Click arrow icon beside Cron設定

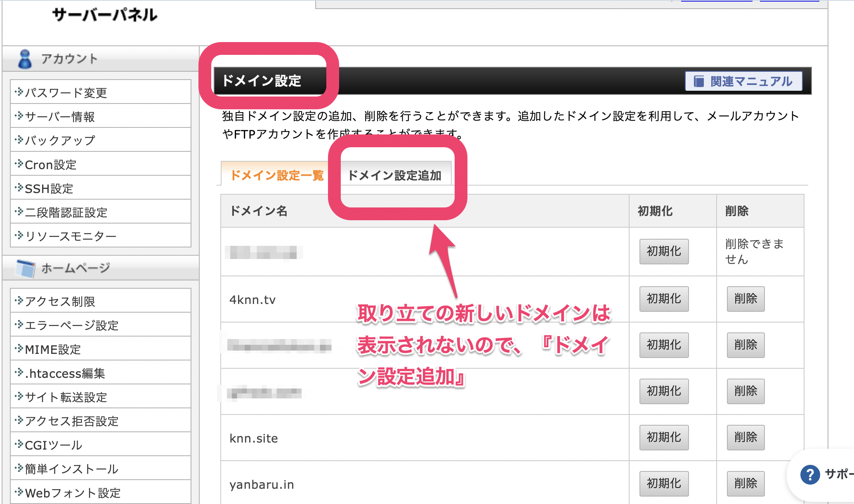click(19, 164)
